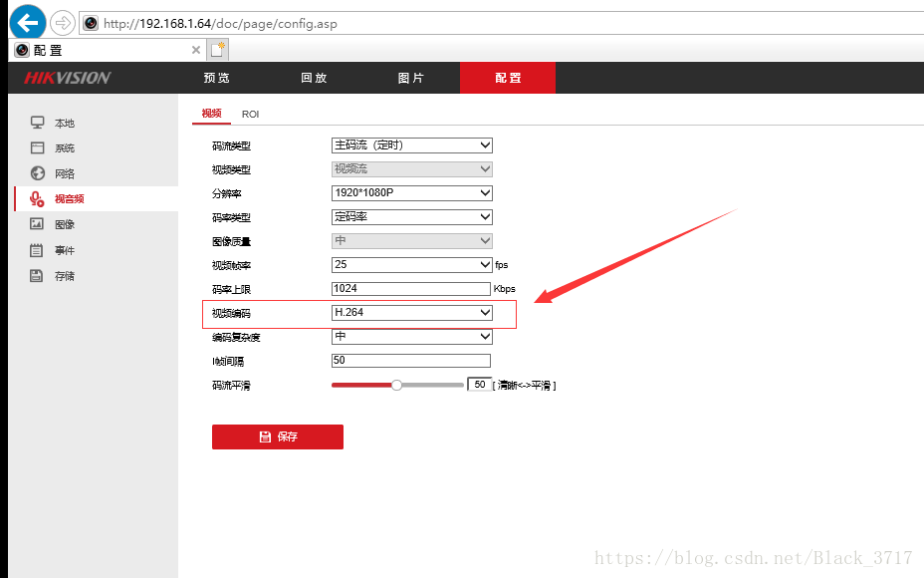The width and height of the screenshot is (924, 578).
Task: Click the 码流平滑 value box showing 50
Action: (480, 385)
